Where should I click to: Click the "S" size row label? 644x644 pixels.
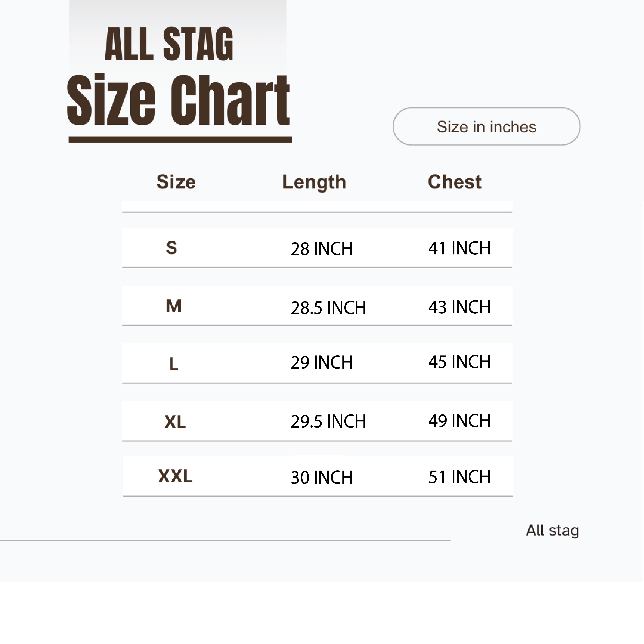[172, 248]
